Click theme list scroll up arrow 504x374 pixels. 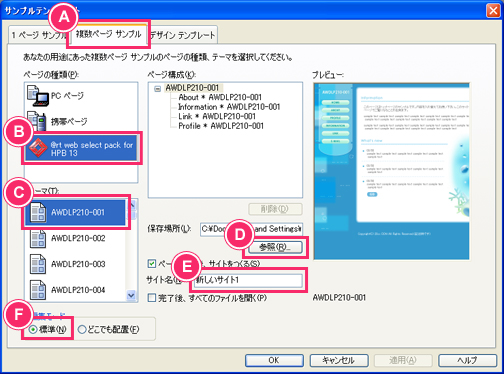point(132,206)
